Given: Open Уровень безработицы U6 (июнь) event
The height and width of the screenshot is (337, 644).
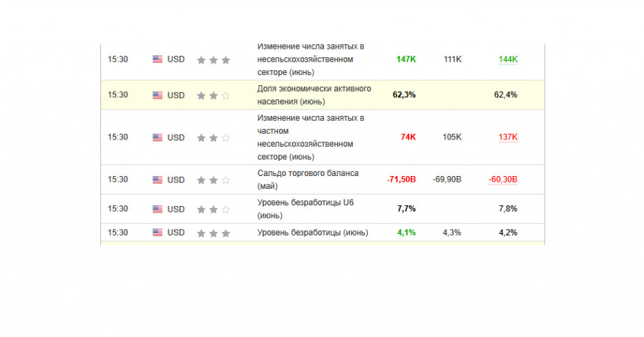Looking at the screenshot, I should click(306, 208).
